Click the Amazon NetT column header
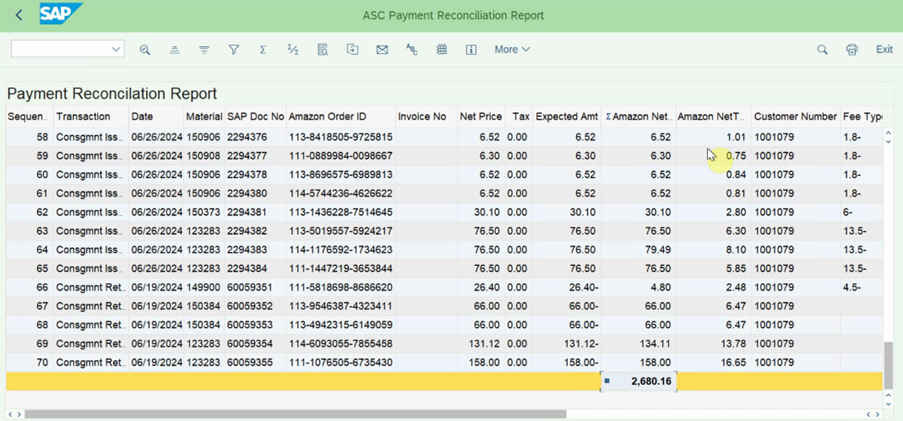The image size is (903, 421). [714, 116]
